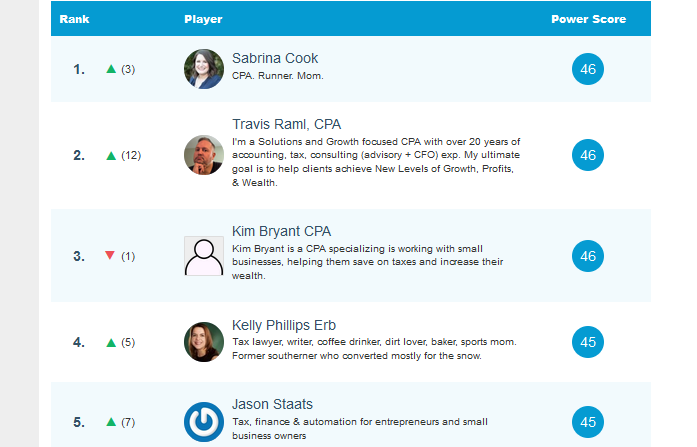Click green up arrow beside rank 2
This screenshot has height=447, width=697.
coord(111,155)
